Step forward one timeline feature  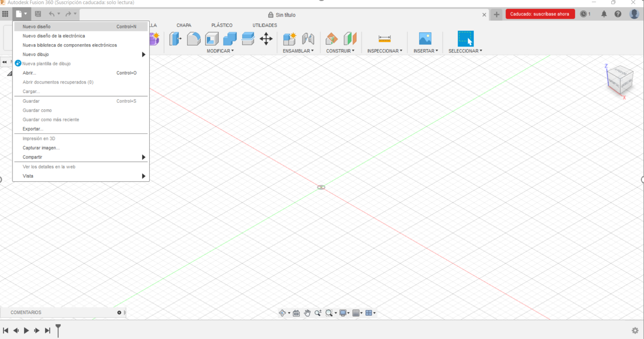tap(37, 331)
